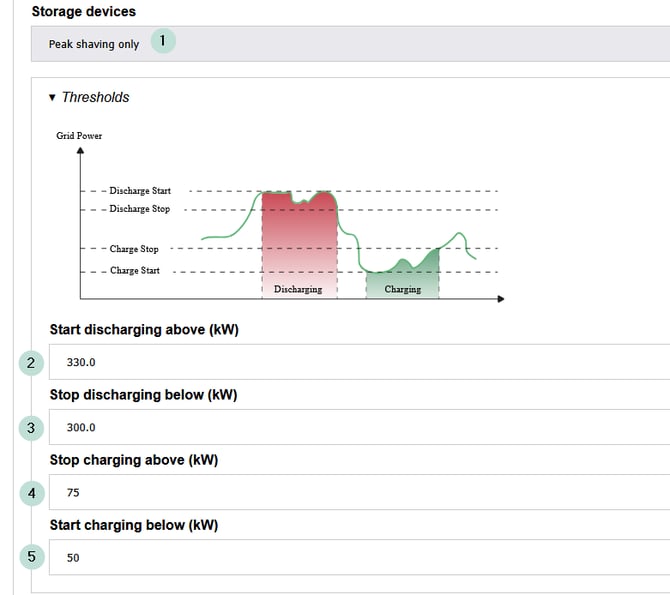Screen dimensions: 670x595
Task: Click the numbered marker 4 badge
Action: point(32,493)
